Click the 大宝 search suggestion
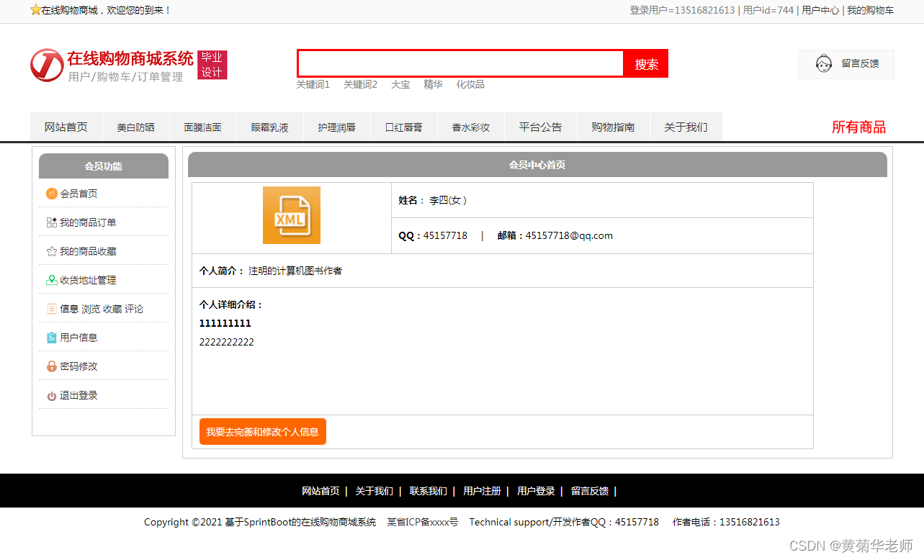 click(x=400, y=84)
